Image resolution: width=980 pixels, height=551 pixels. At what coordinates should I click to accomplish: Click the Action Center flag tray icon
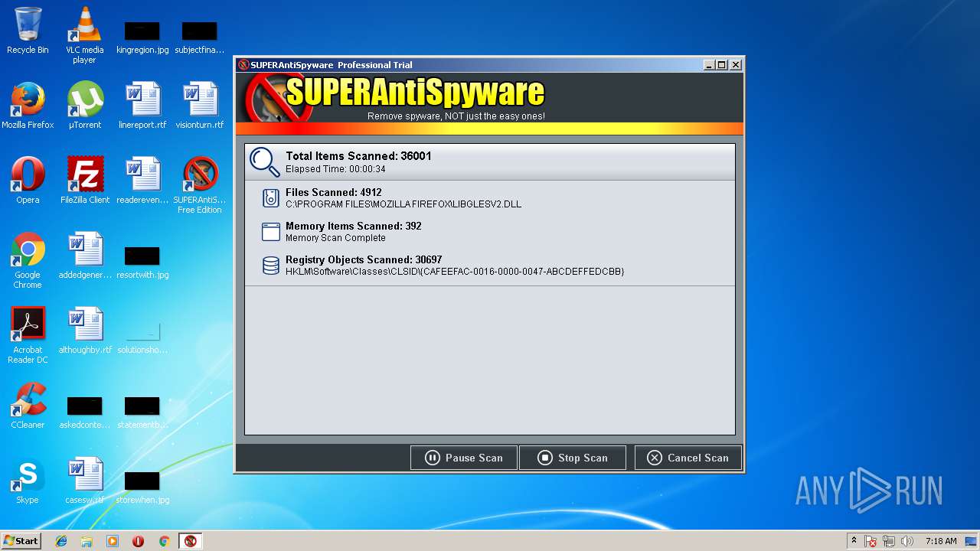(871, 541)
